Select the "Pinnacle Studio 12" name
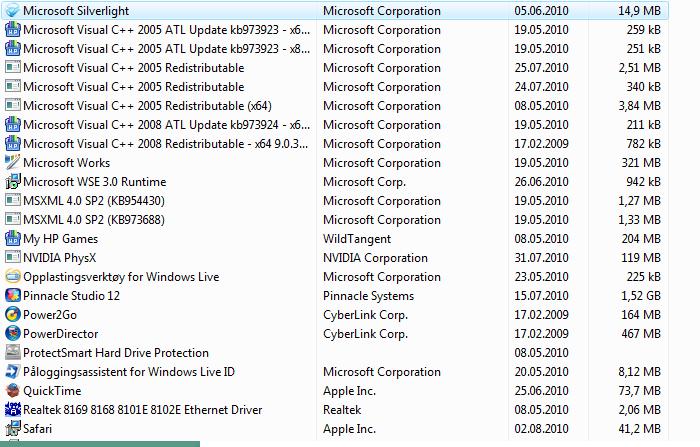 (71, 296)
